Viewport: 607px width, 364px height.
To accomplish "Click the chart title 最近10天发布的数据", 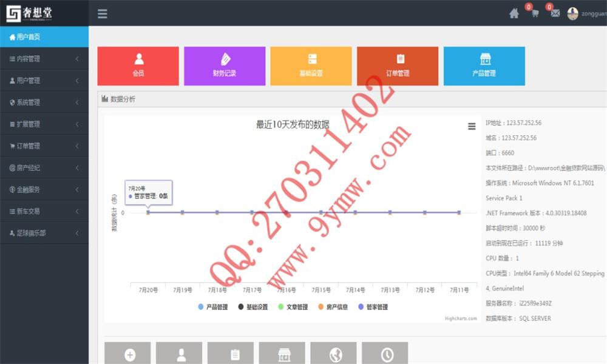I will (293, 124).
